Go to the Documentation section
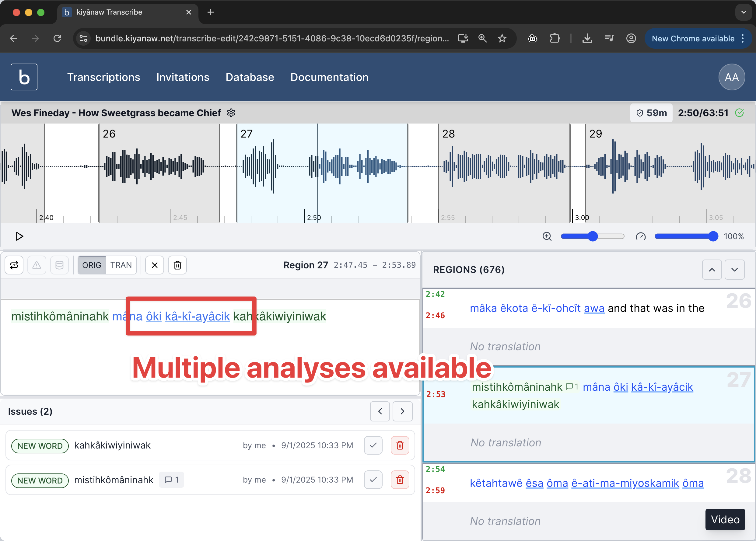756x541 pixels. click(x=329, y=77)
